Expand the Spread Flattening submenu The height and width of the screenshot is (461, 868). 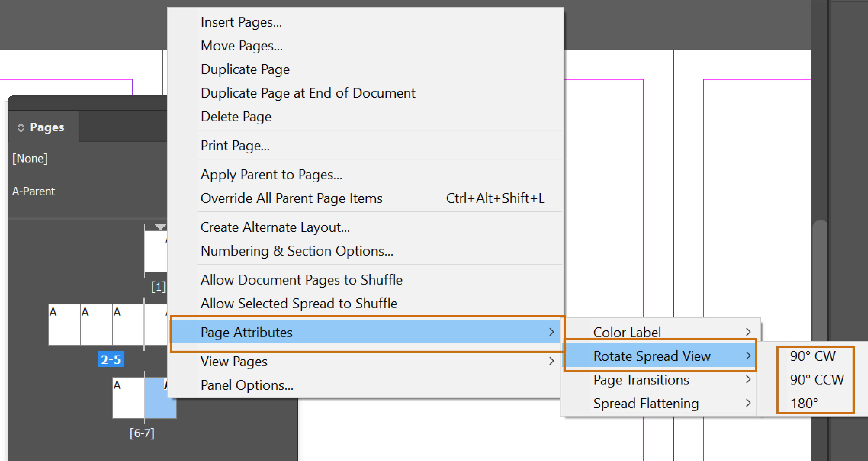pyautogui.click(x=646, y=403)
